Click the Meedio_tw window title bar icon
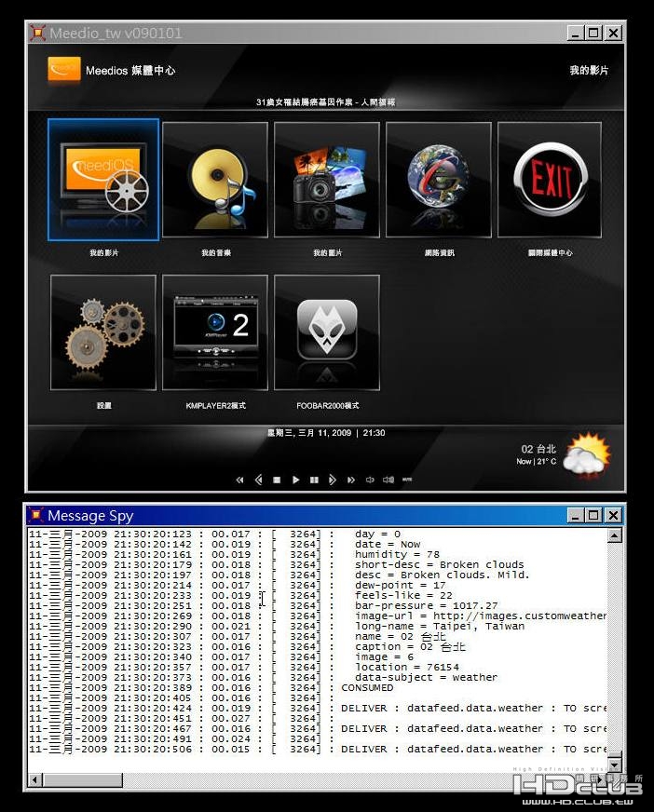Image resolution: width=654 pixels, height=812 pixels. [x=37, y=34]
